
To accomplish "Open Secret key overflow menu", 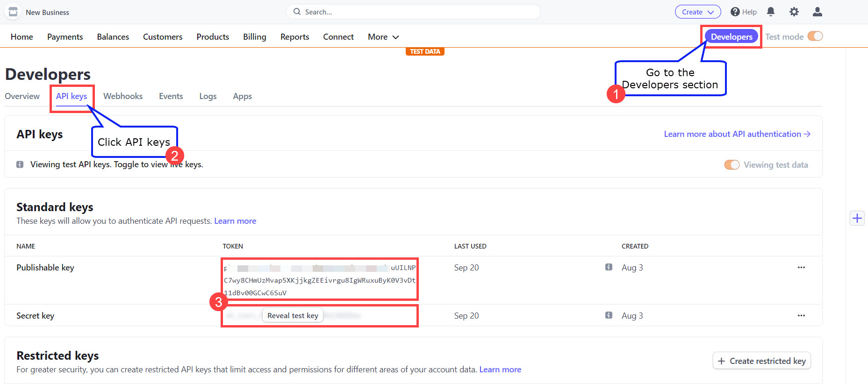I will click(801, 316).
